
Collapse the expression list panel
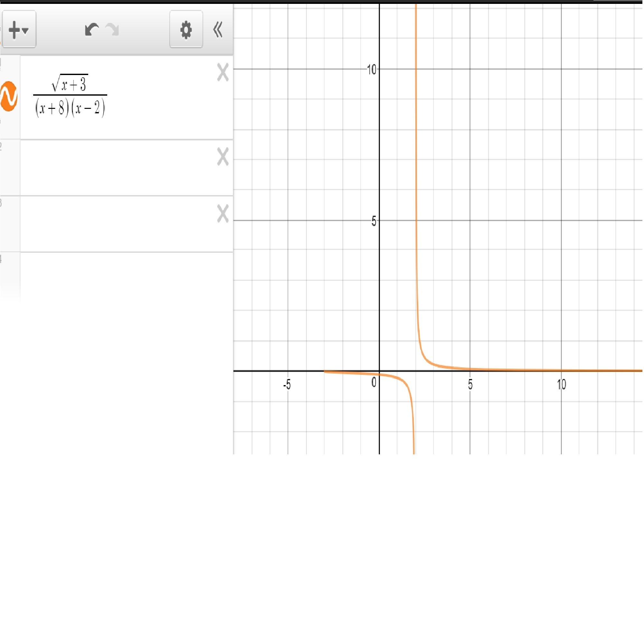coord(218,30)
